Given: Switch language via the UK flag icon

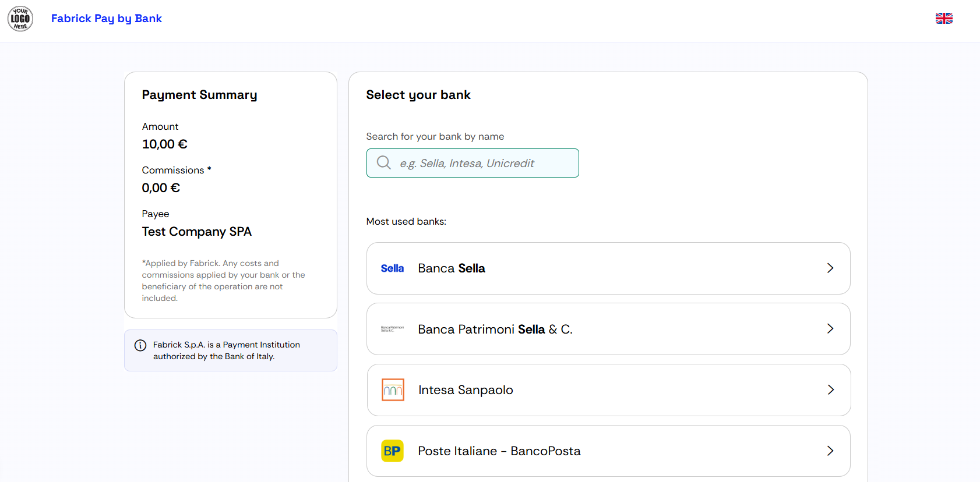Looking at the screenshot, I should click(944, 19).
